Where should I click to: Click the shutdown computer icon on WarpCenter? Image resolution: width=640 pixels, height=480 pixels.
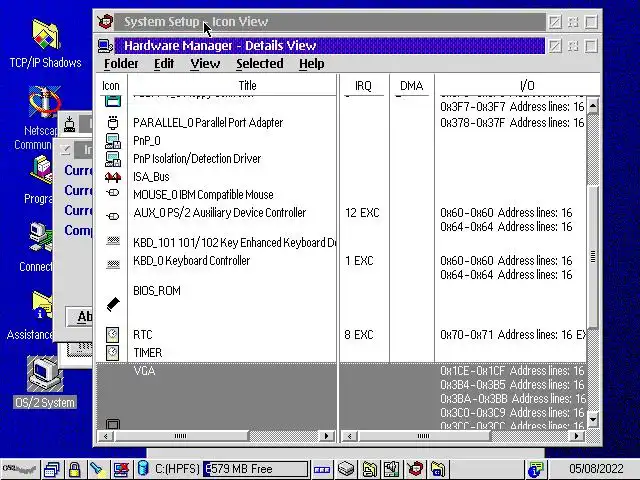(121, 469)
